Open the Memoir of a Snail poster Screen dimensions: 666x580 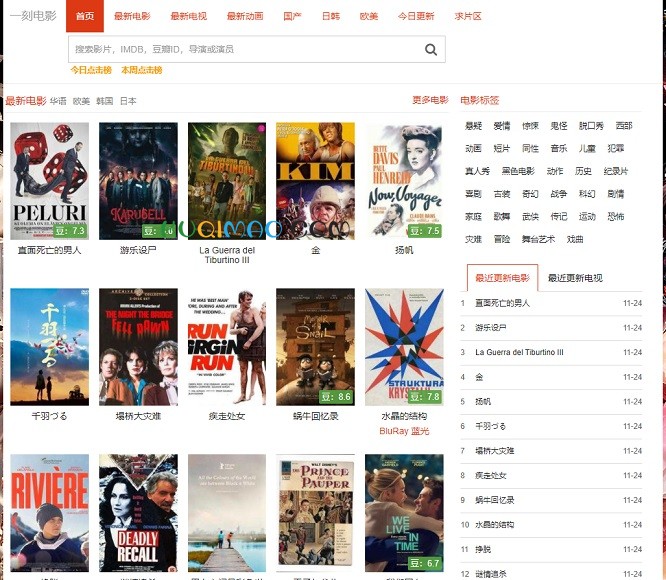pos(316,347)
